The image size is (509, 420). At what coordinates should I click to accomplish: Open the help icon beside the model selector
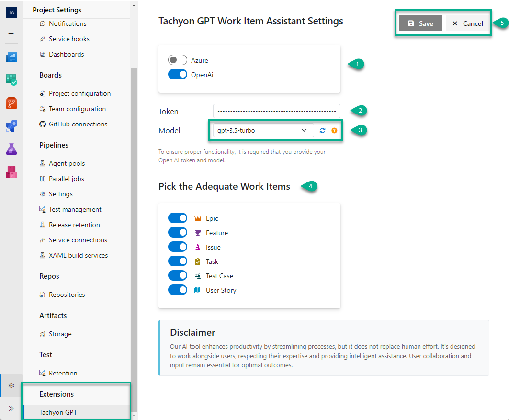(x=333, y=130)
